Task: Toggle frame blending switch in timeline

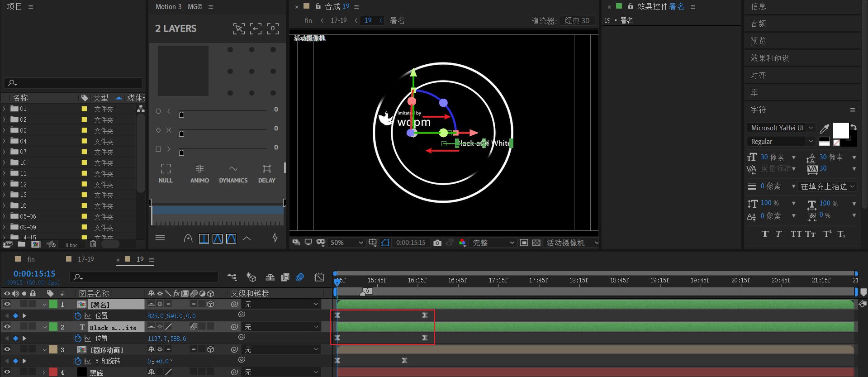Action: 285,277
